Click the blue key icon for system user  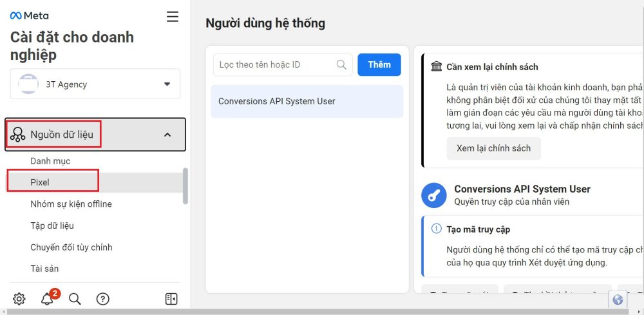coord(433,195)
